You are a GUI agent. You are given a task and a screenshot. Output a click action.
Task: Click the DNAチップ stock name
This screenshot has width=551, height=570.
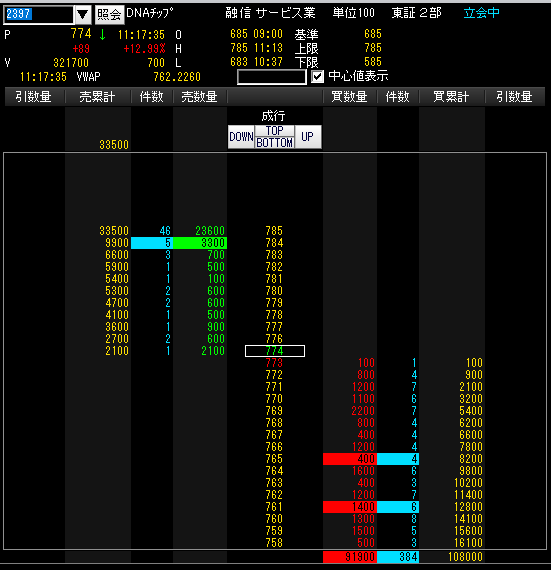point(150,13)
